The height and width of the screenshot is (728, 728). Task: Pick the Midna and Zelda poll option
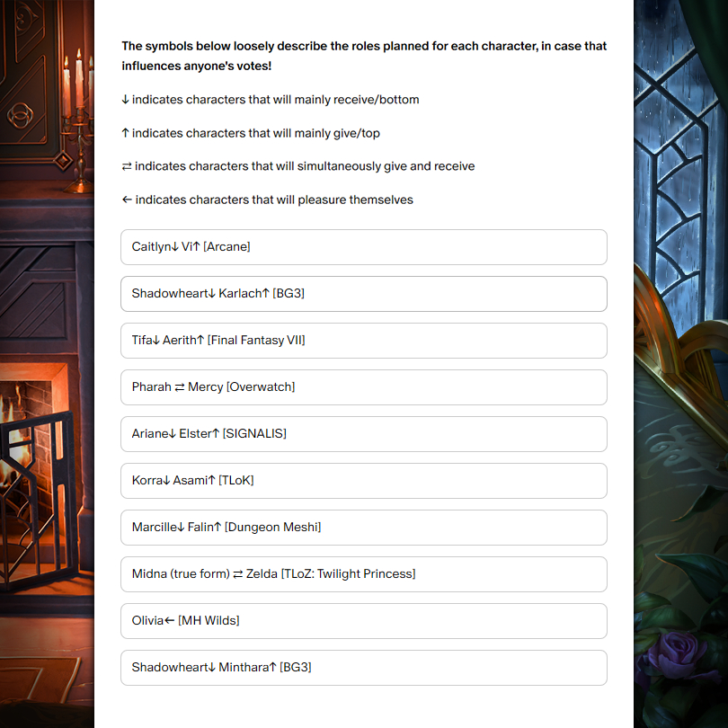tap(363, 574)
